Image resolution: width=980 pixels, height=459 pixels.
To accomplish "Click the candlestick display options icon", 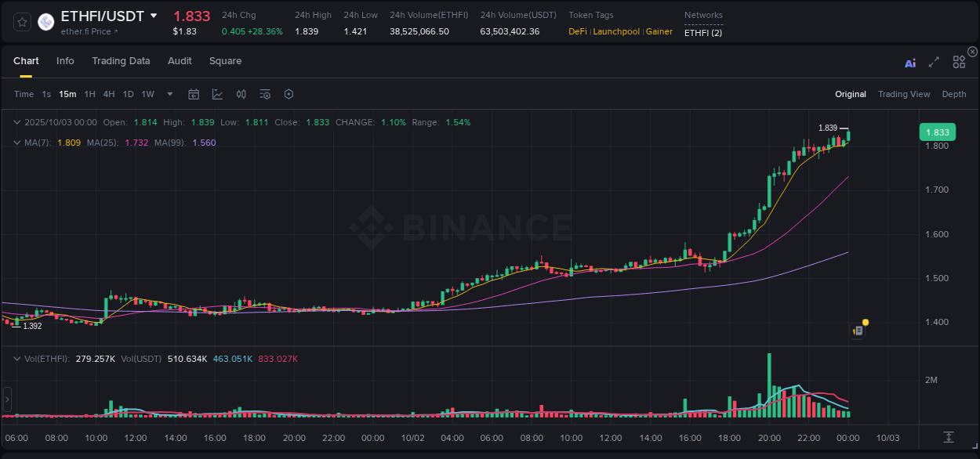I will [241, 94].
